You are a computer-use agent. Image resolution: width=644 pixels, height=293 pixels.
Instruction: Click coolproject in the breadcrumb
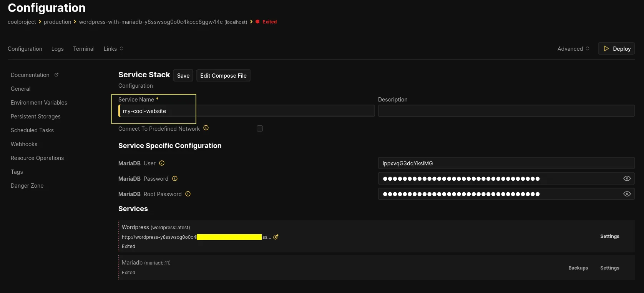(22, 22)
